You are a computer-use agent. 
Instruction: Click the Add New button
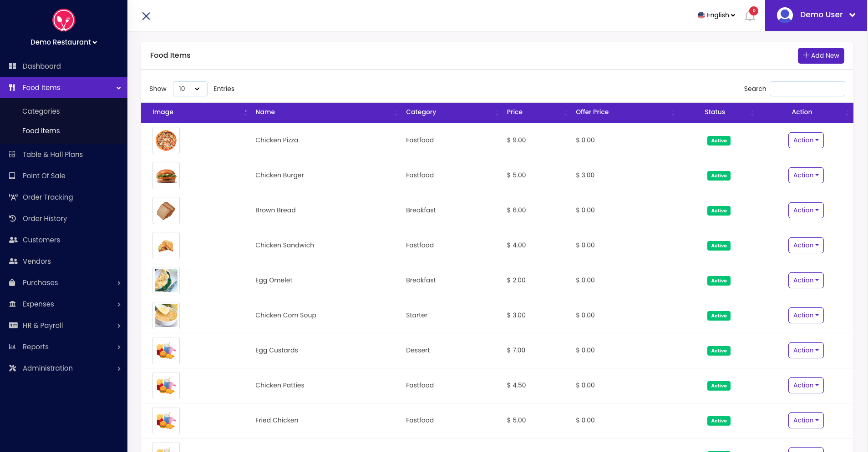pyautogui.click(x=821, y=55)
